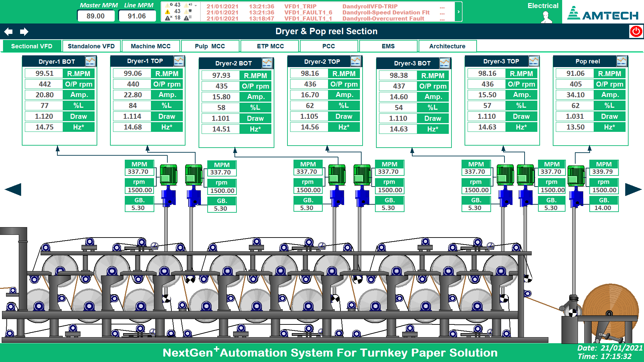The height and width of the screenshot is (362, 644).
Task: Click the red power button icon
Action: pyautogui.click(x=636, y=32)
